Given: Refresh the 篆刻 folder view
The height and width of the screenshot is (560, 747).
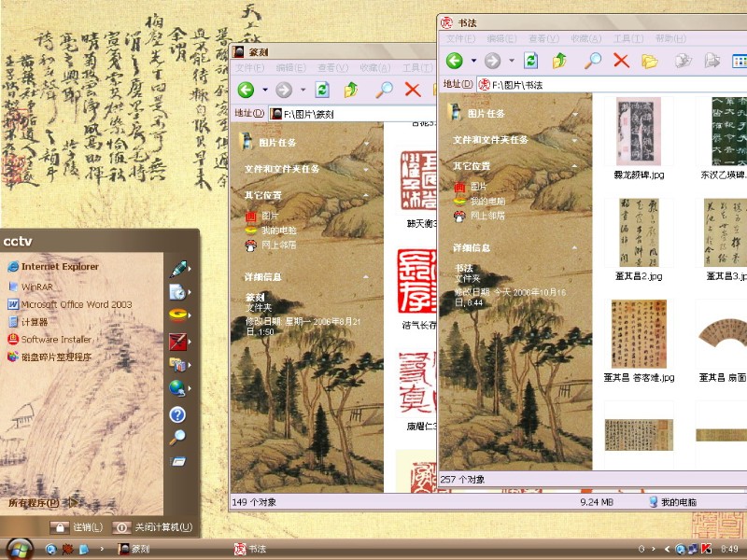Looking at the screenshot, I should 322,90.
